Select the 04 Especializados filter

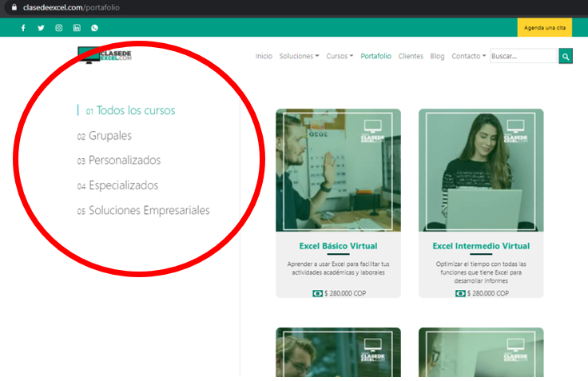pos(117,185)
